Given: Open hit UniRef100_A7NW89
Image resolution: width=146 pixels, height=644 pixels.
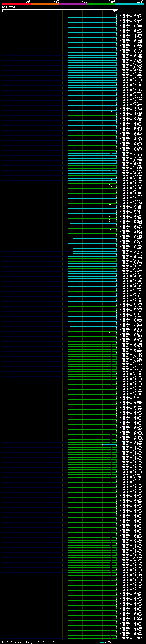Looking at the screenshot, I should 131,32.
